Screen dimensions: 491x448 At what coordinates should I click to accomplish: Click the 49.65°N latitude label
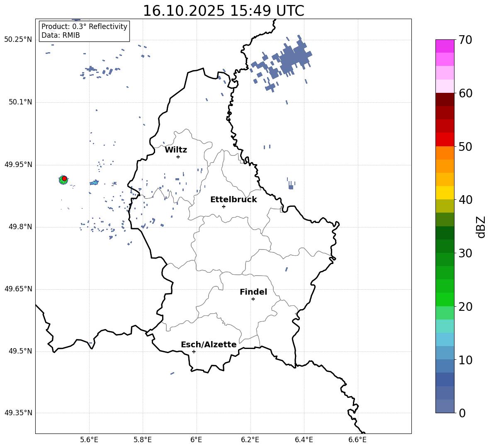(18, 288)
